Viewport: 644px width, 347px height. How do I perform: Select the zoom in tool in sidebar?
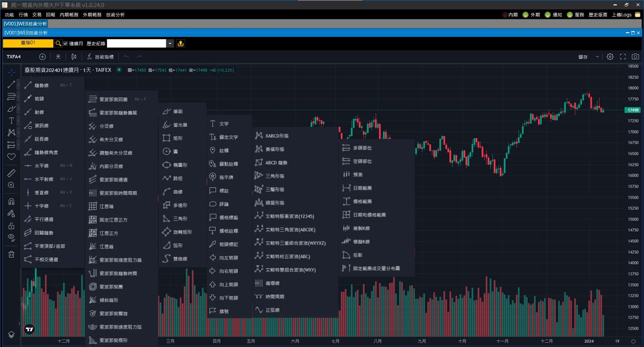(x=11, y=185)
